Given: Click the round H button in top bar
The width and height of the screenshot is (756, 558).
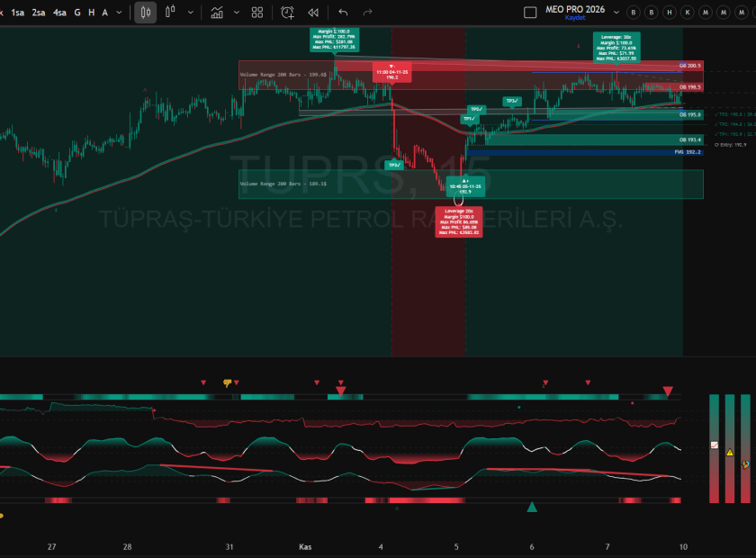Looking at the screenshot, I should (669, 13).
